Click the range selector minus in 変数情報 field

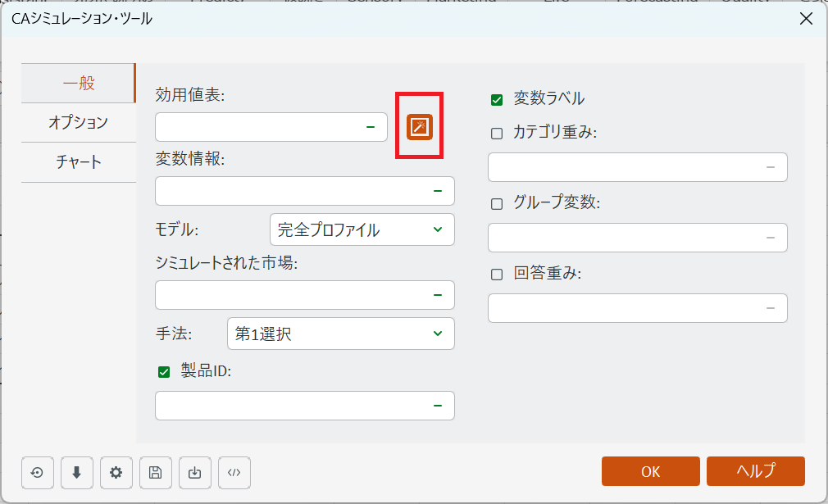point(438,191)
